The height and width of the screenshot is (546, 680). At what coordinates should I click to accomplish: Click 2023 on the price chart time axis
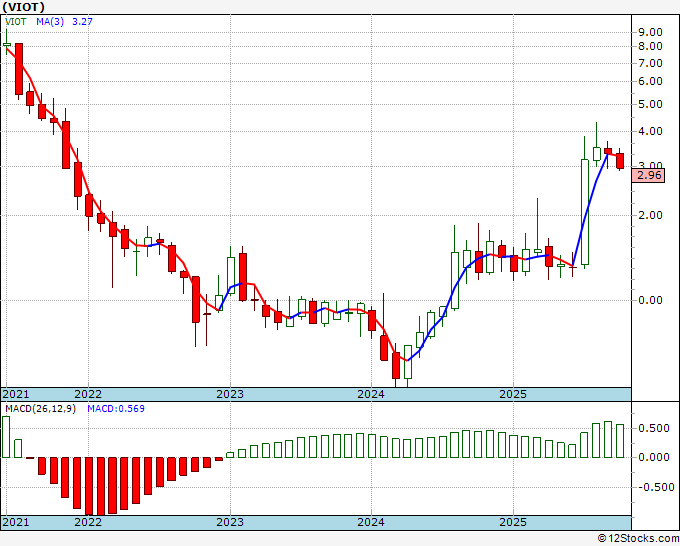coord(230,394)
